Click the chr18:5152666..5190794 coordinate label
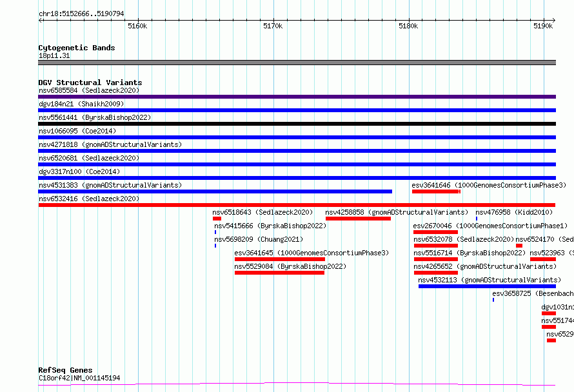This screenshot has width=574, height=392. 81,14
